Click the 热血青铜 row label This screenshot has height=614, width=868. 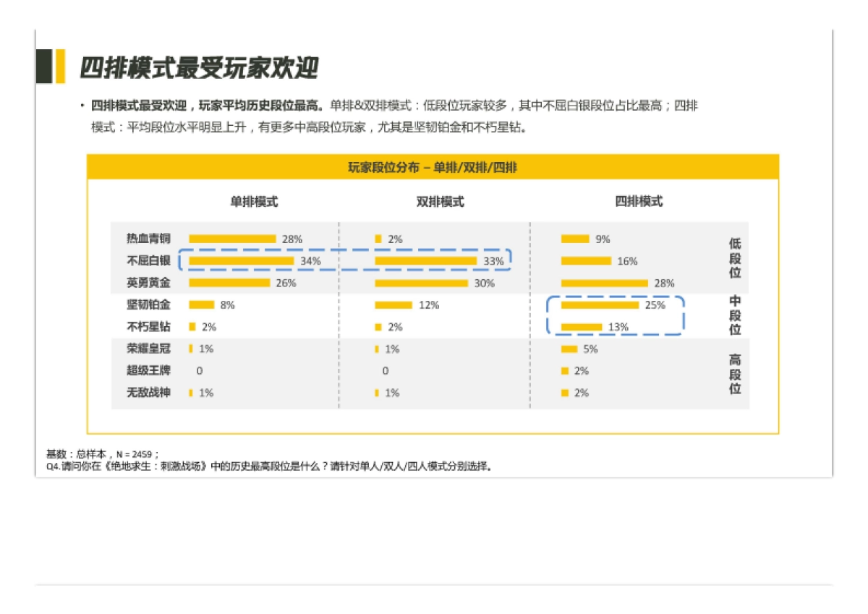[148, 239]
